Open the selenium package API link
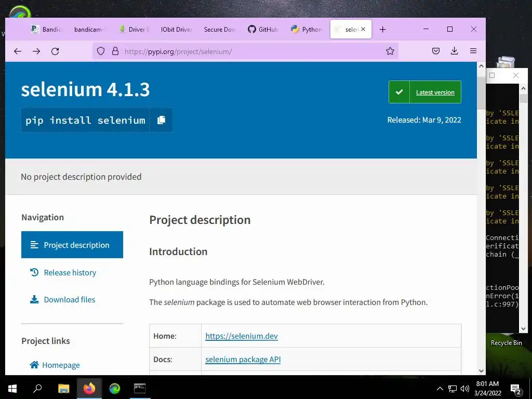The width and height of the screenshot is (532, 399). [x=243, y=360]
